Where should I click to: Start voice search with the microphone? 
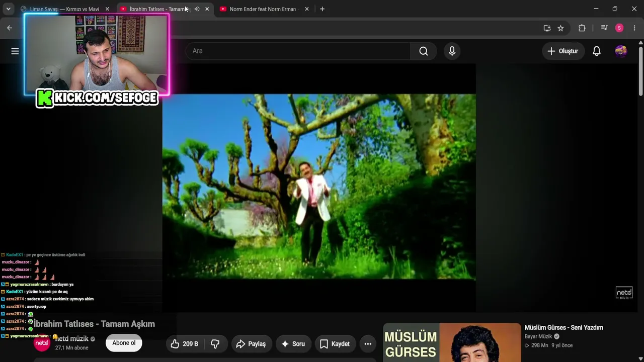(452, 51)
